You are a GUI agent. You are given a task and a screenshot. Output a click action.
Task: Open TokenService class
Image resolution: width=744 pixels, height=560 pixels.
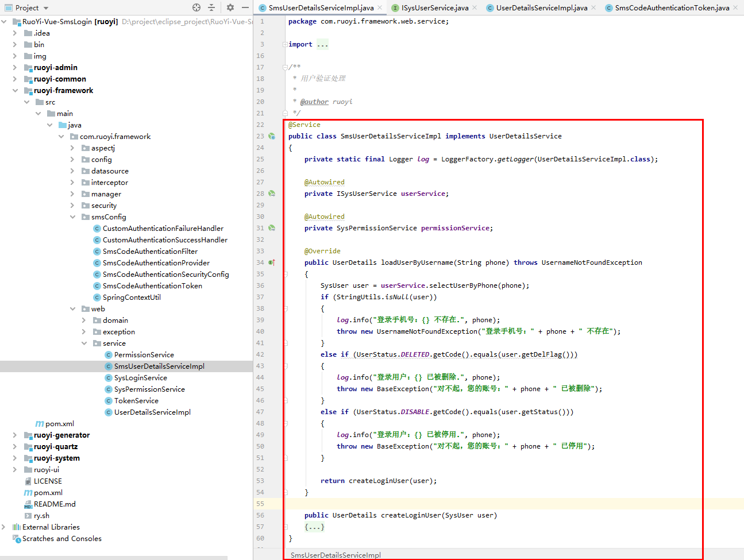click(136, 401)
